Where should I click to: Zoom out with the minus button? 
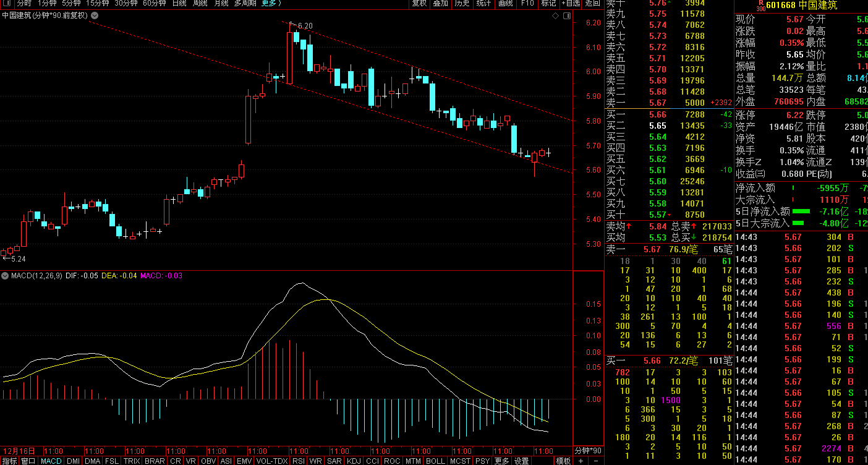597,461
